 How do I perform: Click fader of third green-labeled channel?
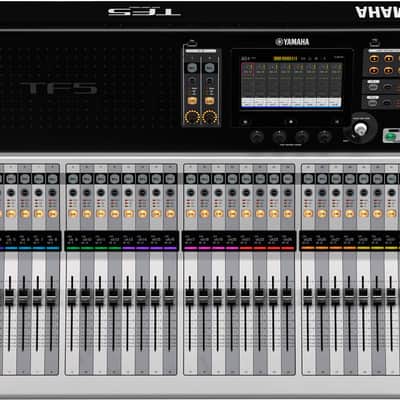point(99,296)
